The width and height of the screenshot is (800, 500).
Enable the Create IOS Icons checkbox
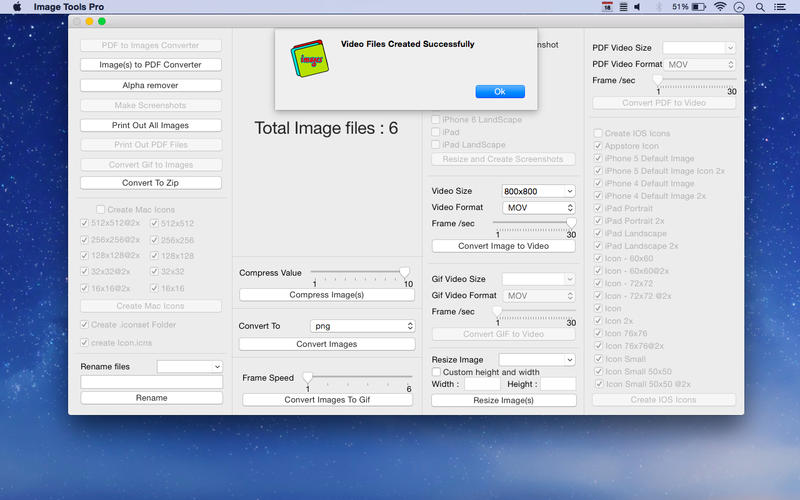coord(598,133)
